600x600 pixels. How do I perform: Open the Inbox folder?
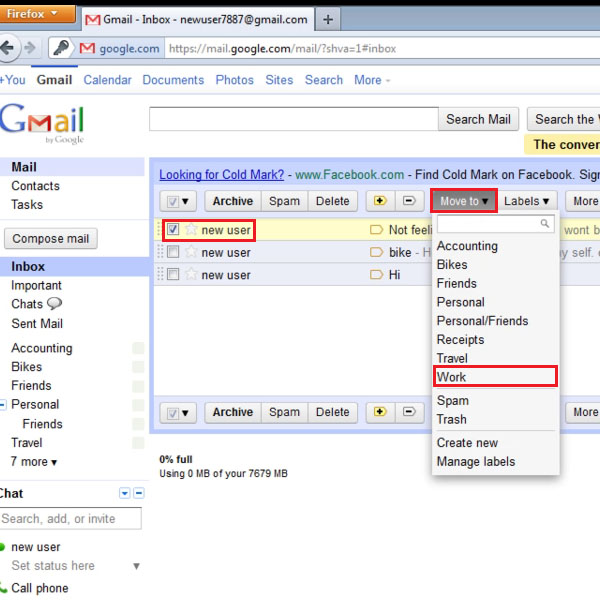click(28, 266)
